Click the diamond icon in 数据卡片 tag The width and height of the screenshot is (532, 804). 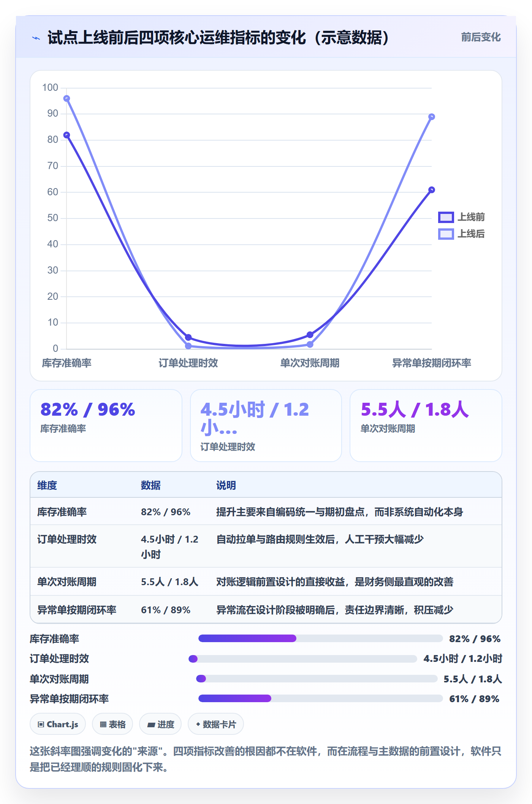pos(198,724)
